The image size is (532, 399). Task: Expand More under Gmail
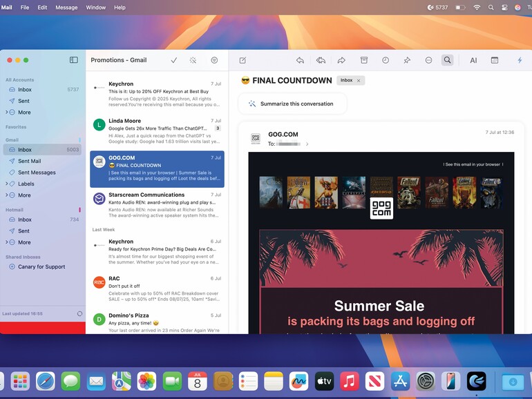pyautogui.click(x=6, y=195)
